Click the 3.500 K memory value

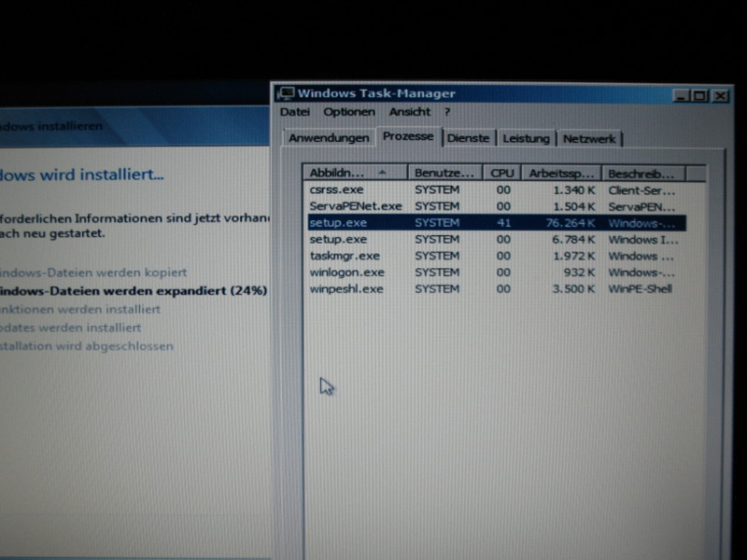click(574, 289)
